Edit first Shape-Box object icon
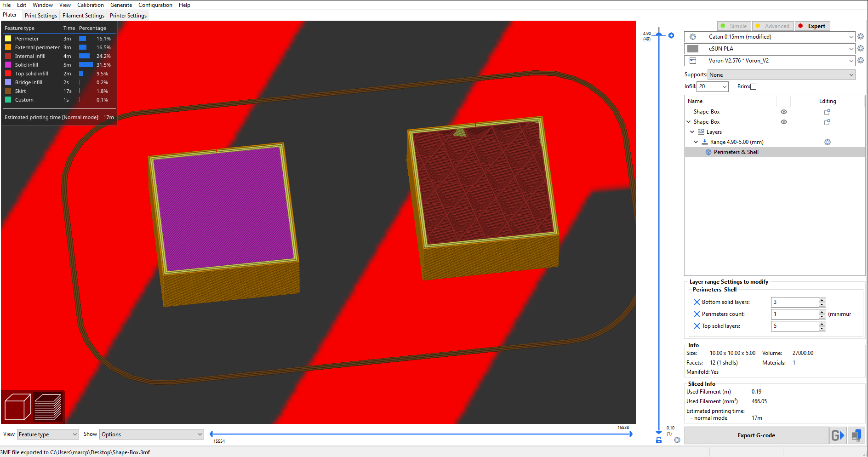 pyautogui.click(x=827, y=112)
